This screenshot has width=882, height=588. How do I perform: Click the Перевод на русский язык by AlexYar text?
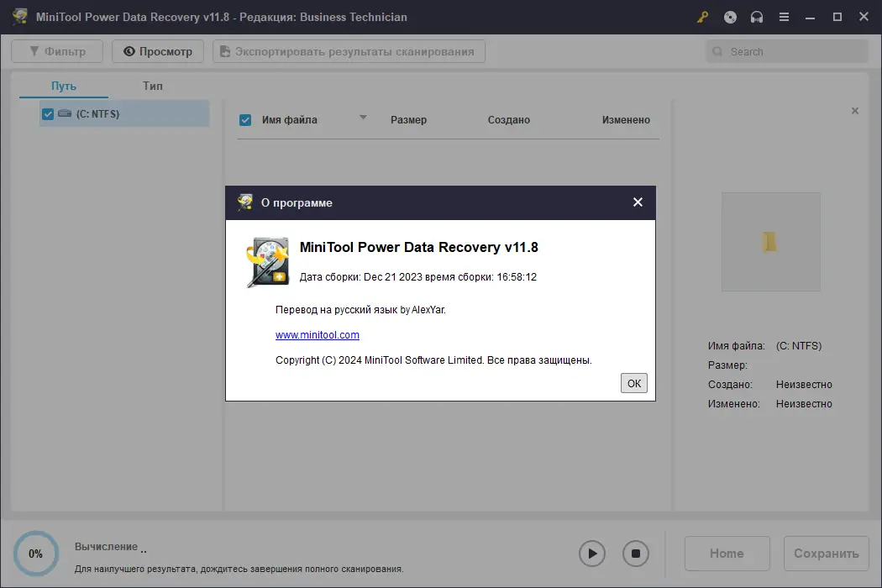[360, 309]
